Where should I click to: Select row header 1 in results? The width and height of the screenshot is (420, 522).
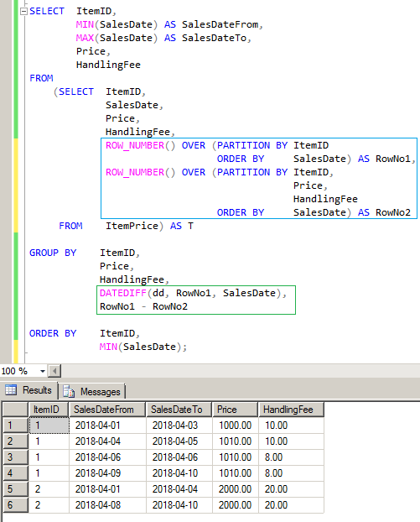point(15,425)
